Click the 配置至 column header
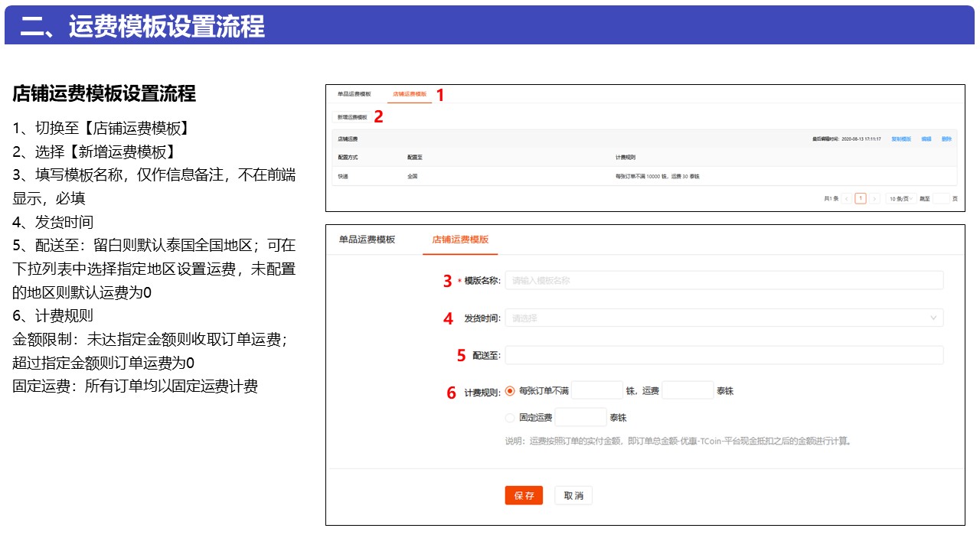The image size is (980, 551). (x=415, y=157)
